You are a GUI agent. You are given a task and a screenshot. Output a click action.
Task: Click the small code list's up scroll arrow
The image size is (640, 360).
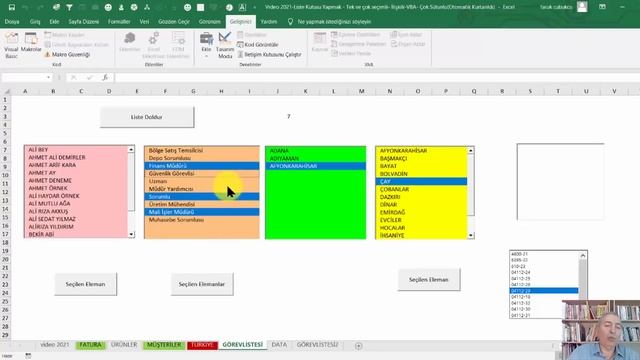pyautogui.click(x=583, y=256)
